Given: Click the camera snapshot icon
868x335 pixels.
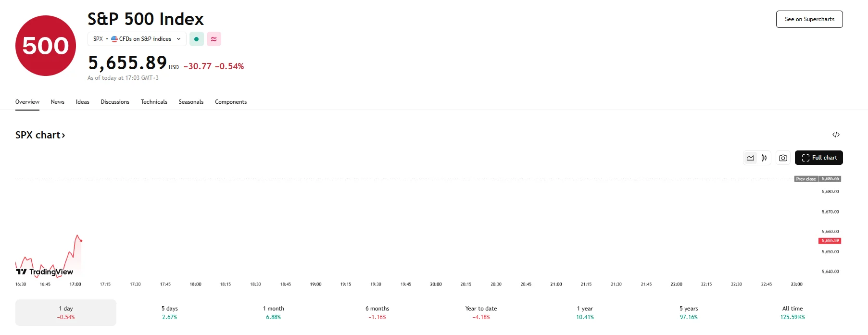Looking at the screenshot, I should [783, 158].
